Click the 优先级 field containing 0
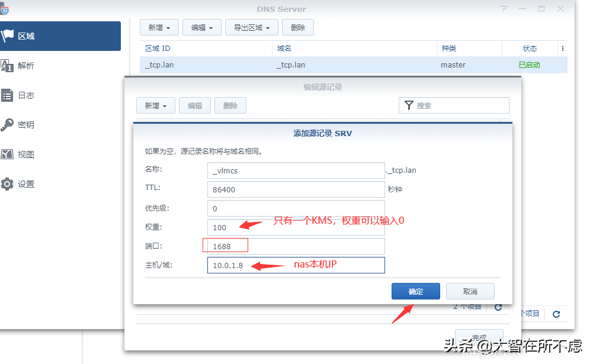The width and height of the screenshot is (593, 364). [x=296, y=208]
